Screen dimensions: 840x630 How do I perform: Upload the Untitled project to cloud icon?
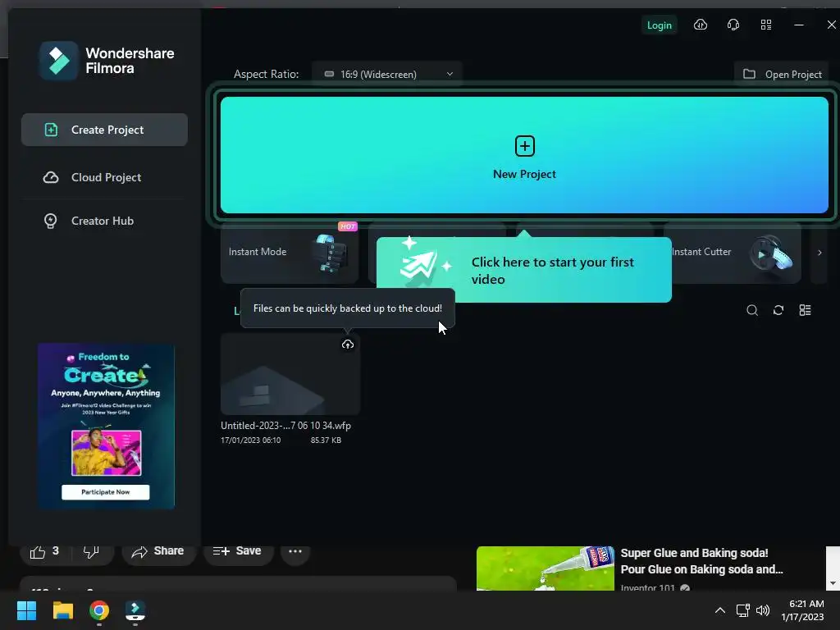(348, 345)
